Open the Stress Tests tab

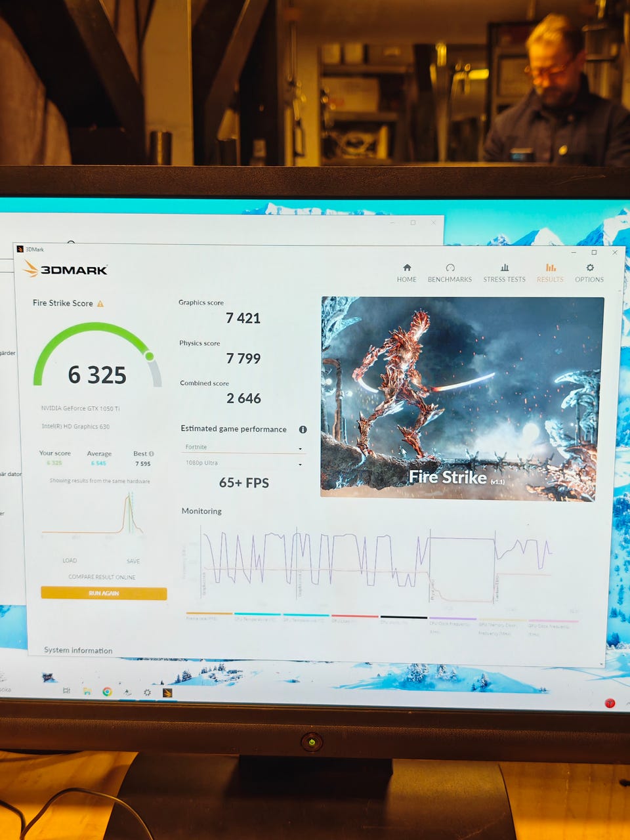click(504, 273)
